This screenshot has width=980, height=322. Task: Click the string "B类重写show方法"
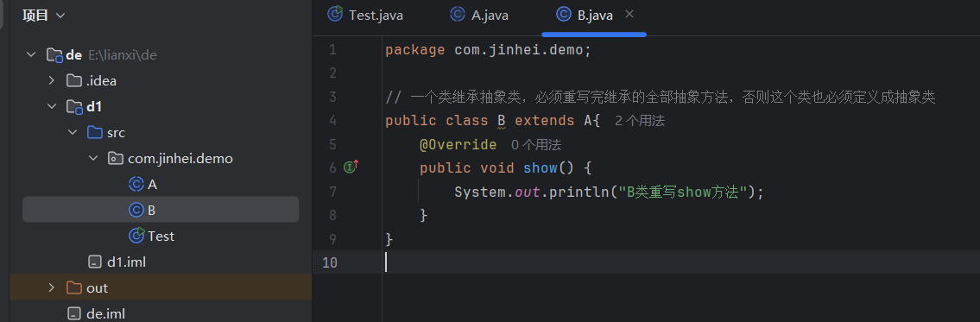tap(683, 192)
